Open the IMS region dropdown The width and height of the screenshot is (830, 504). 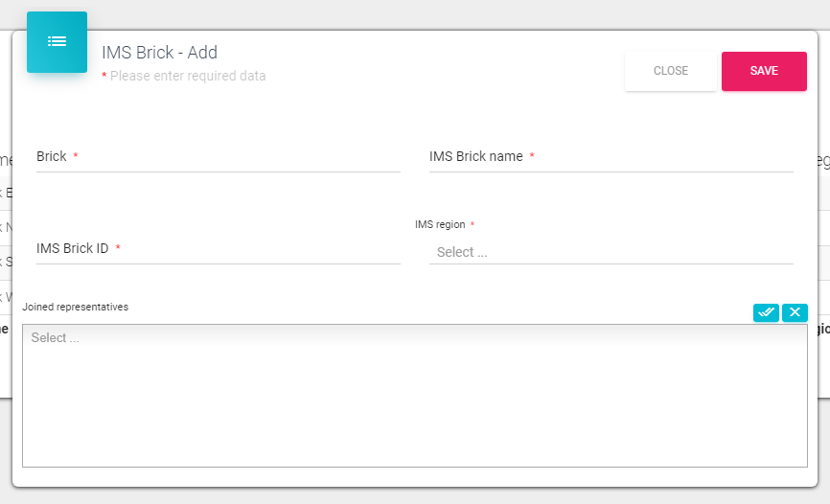pyautogui.click(x=611, y=252)
